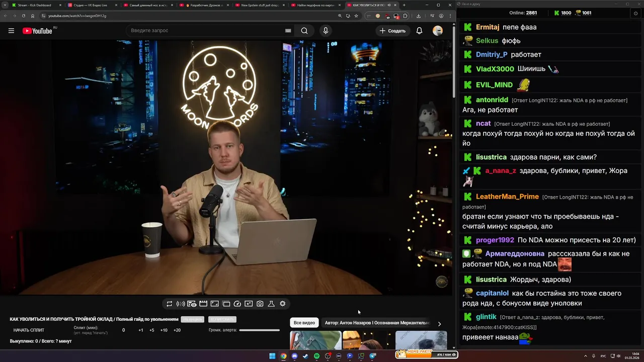644x362 pixels.
Task: Adjust the Громк. алерта volume slider
Action: pyautogui.click(x=259, y=330)
